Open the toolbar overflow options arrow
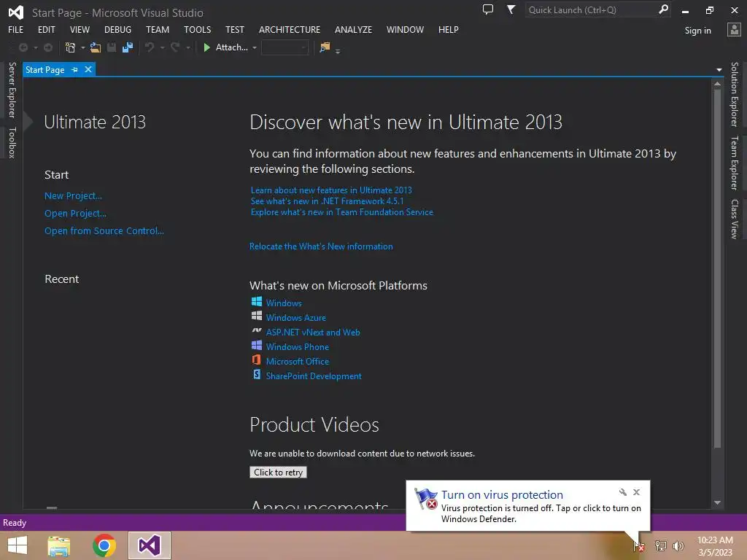The height and width of the screenshot is (560, 747). click(338, 51)
